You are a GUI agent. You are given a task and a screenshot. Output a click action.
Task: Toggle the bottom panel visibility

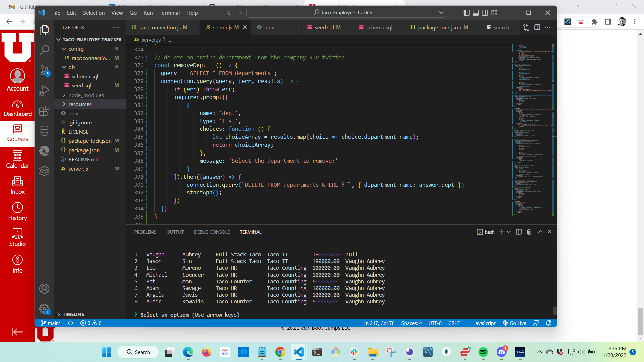[x=476, y=13]
